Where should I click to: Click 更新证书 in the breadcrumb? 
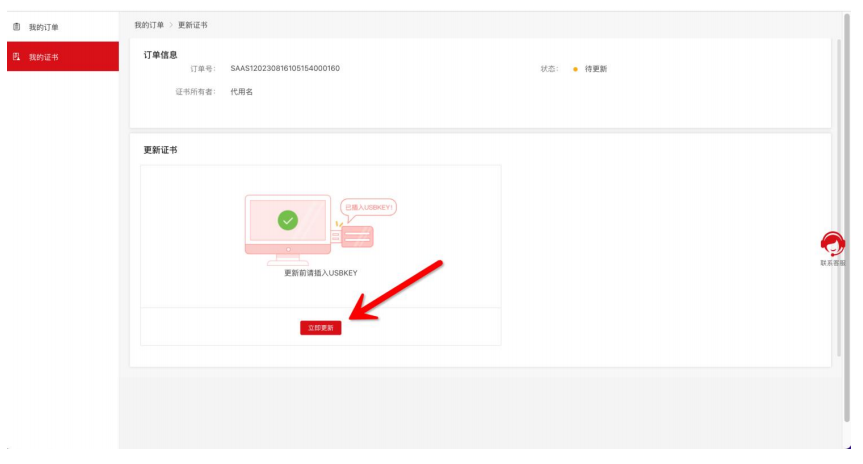(193, 24)
